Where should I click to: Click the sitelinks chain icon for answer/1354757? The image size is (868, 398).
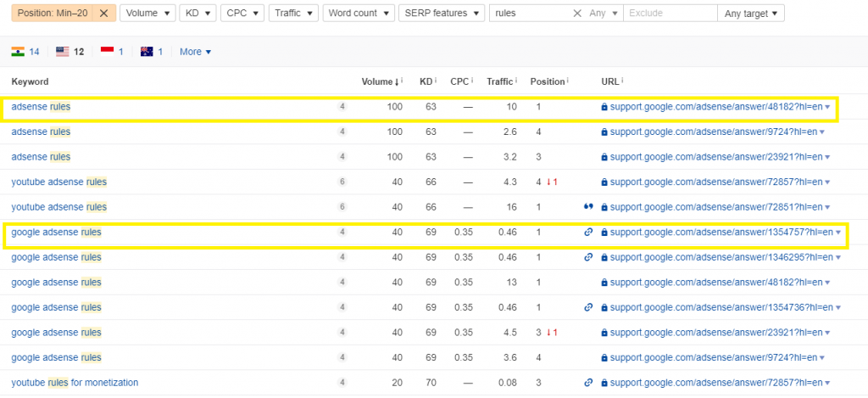(x=588, y=233)
